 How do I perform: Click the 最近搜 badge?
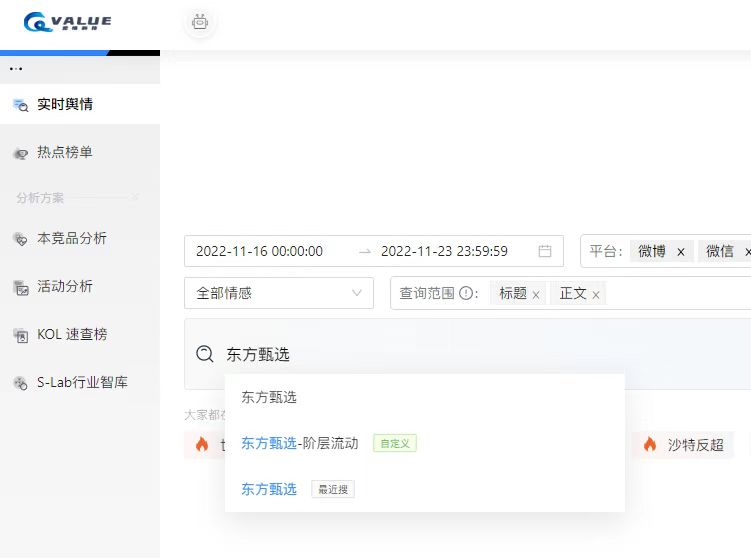[x=333, y=489]
